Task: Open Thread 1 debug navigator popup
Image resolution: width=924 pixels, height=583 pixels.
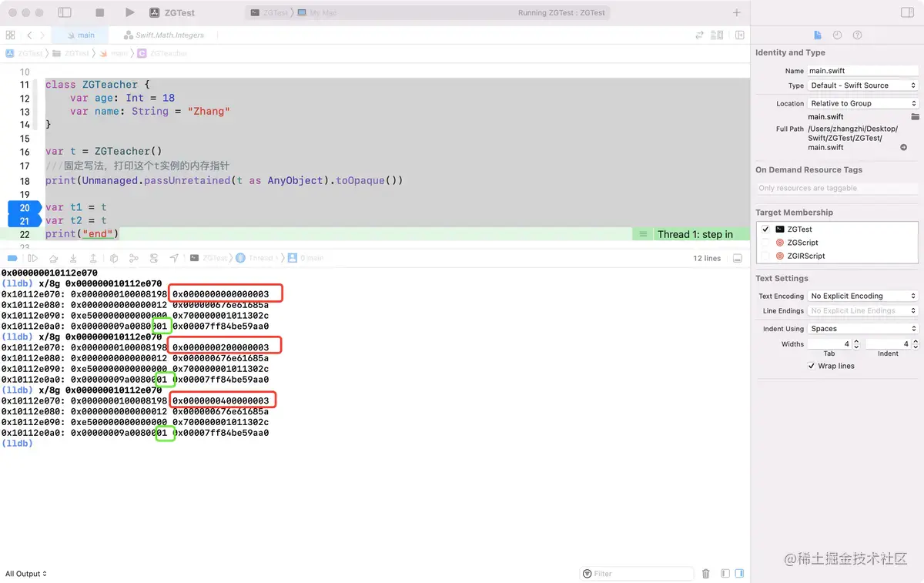Action: [257, 258]
